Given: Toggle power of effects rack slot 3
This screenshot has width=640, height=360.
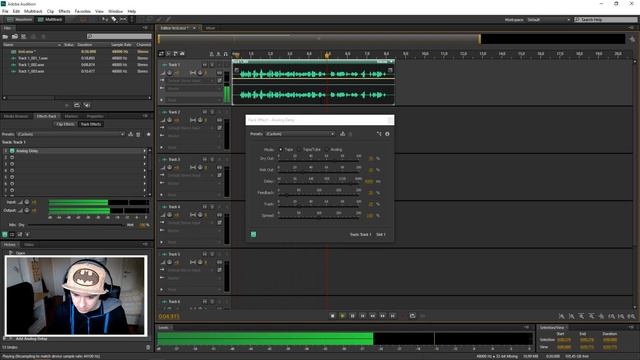Looking at the screenshot, I should pos(12,164).
